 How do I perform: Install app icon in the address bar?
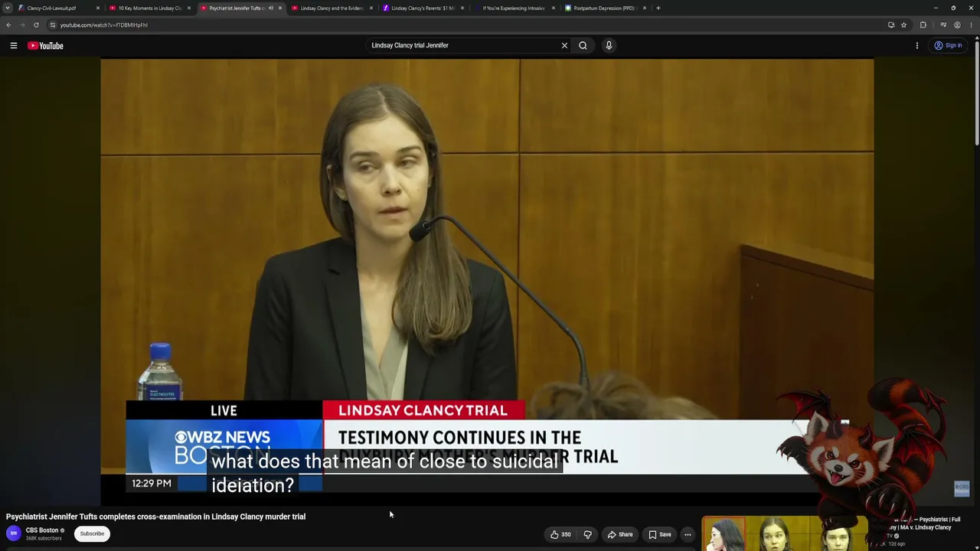point(891,24)
